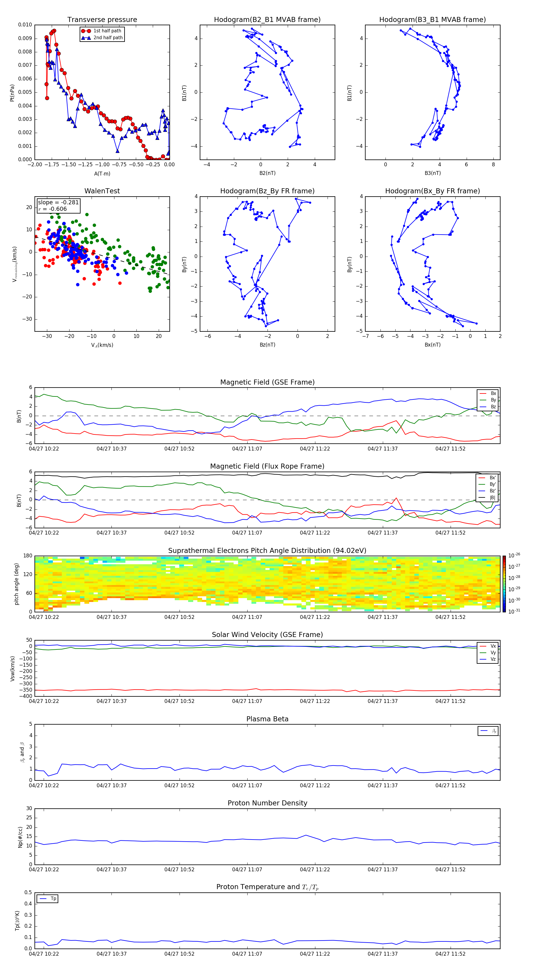This screenshot has height=980, width=535.
Task: Click the '0.010' tick on the pressure axis
Action: pyautogui.click(x=25, y=25)
